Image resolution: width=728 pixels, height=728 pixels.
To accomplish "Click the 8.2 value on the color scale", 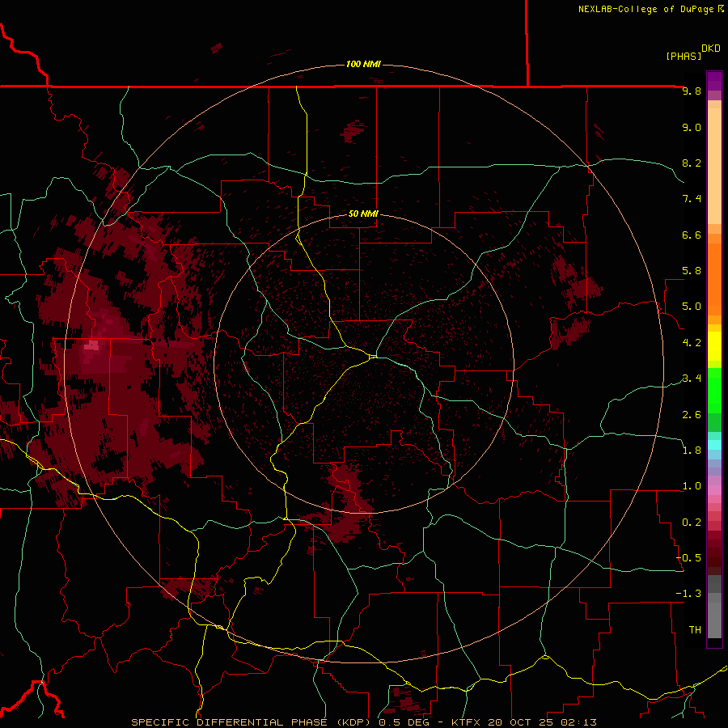I will (x=692, y=163).
